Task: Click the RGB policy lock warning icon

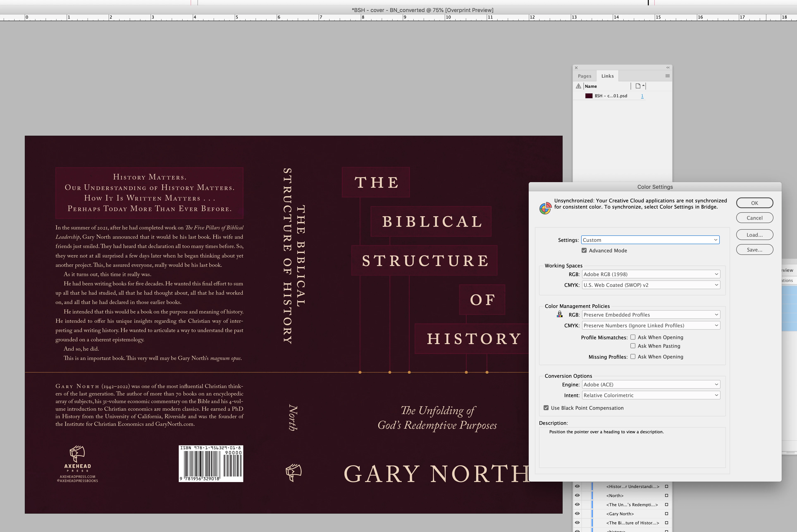Action: click(x=559, y=315)
